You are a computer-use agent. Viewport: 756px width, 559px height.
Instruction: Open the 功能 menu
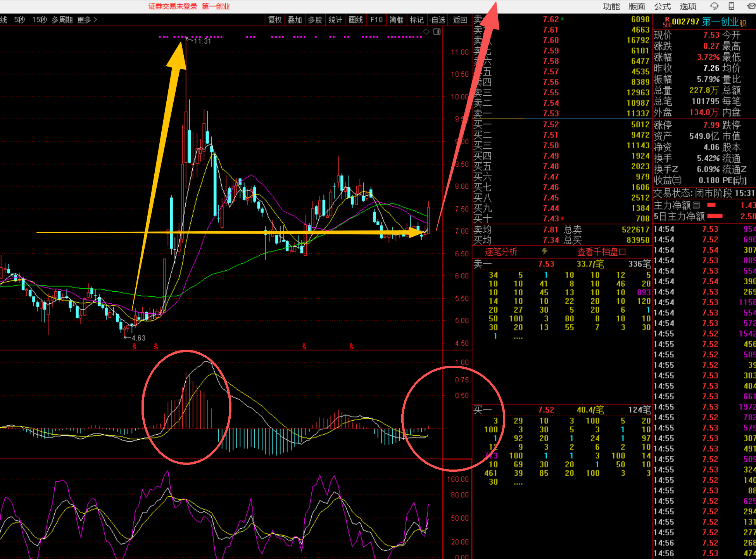(611, 6)
